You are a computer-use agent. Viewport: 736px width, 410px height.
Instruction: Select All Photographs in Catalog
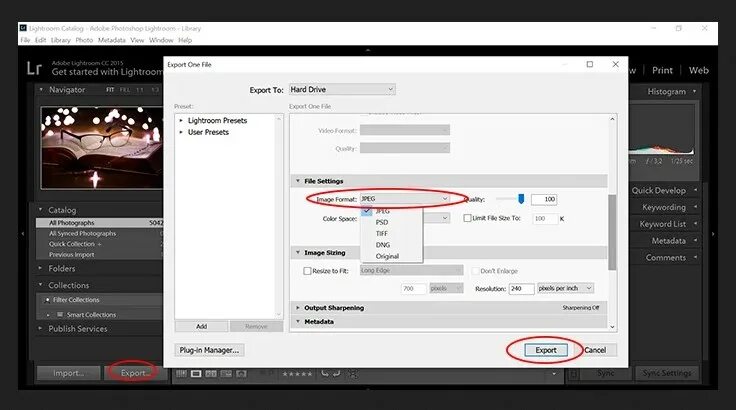coord(99,223)
